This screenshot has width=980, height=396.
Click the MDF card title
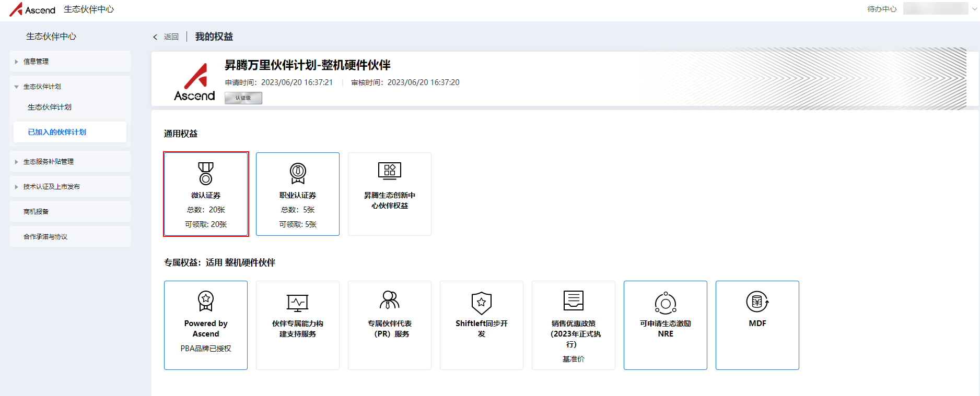[x=757, y=323]
